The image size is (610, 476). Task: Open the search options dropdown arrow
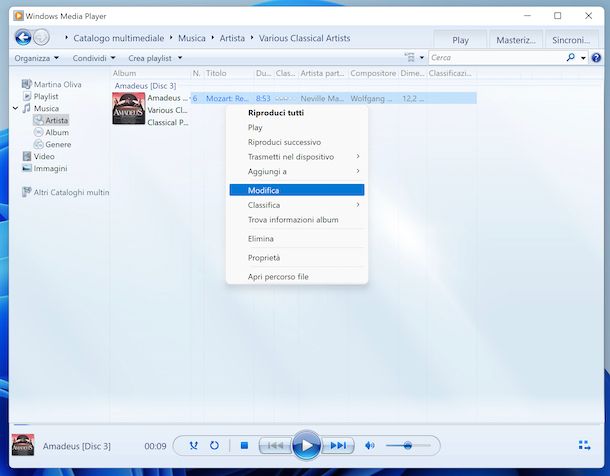583,58
